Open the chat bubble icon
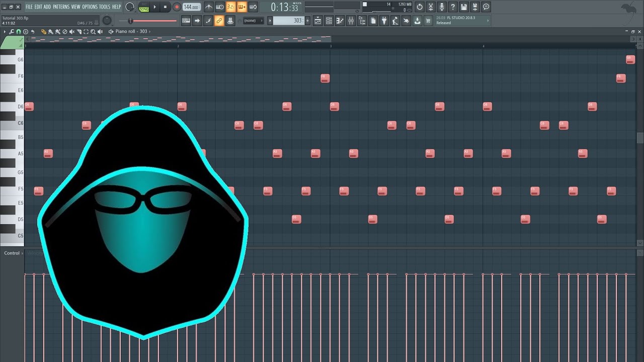This screenshot has height=362, width=644. [486, 7]
